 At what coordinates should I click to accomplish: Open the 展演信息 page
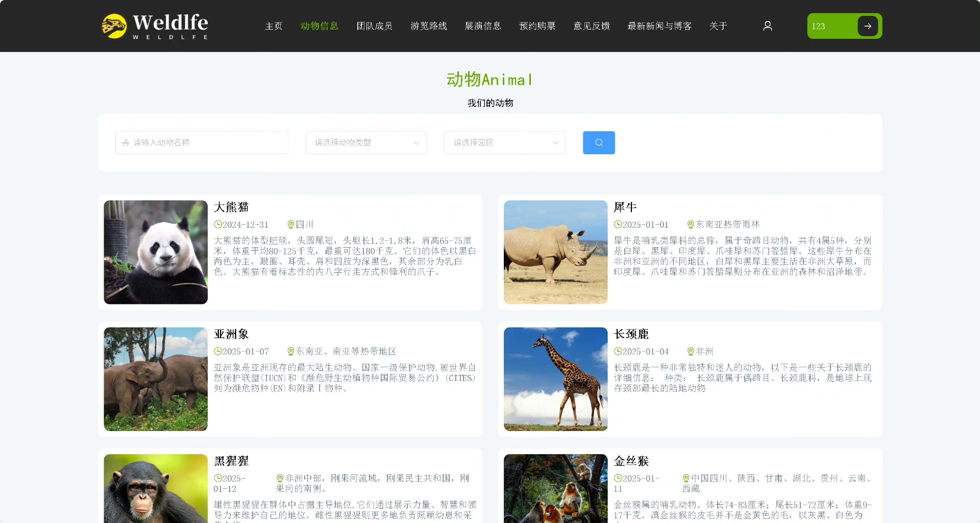tap(483, 26)
